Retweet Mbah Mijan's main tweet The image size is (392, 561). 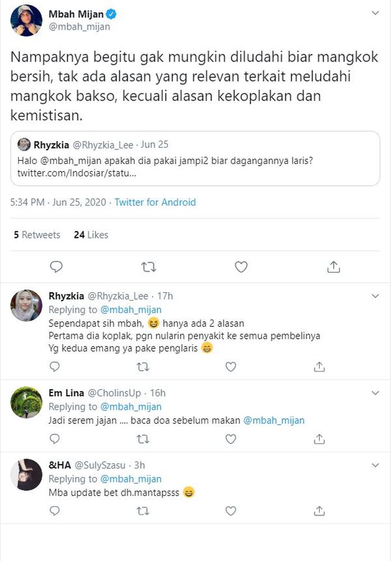[x=148, y=267]
